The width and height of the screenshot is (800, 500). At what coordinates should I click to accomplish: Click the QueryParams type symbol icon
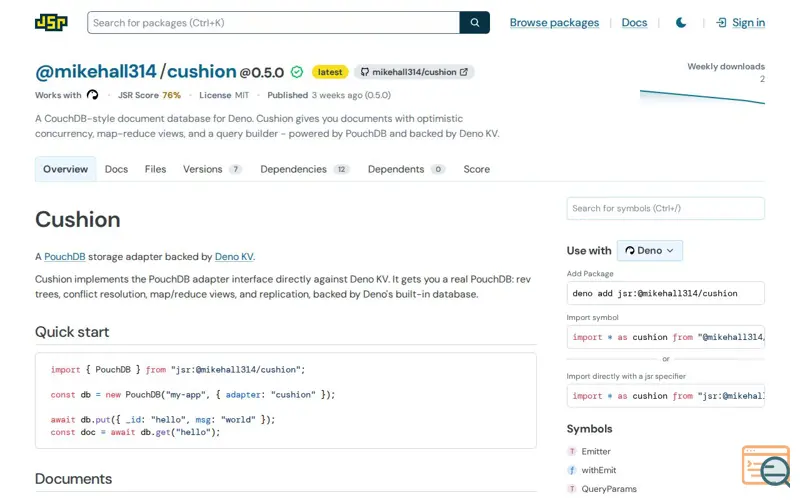pos(572,489)
